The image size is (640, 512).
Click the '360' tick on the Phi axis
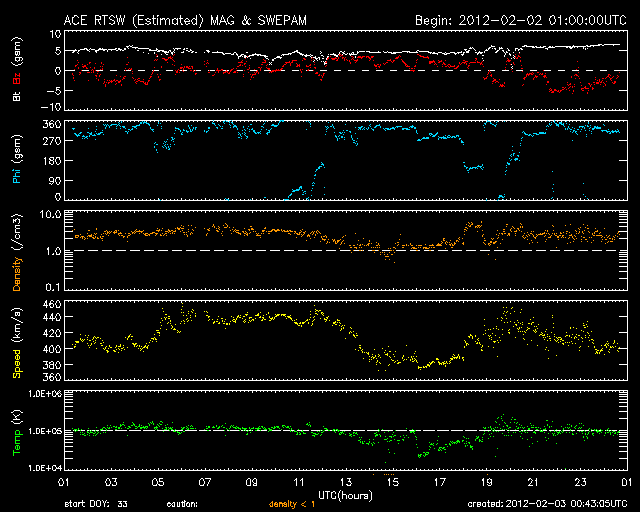click(x=52, y=124)
